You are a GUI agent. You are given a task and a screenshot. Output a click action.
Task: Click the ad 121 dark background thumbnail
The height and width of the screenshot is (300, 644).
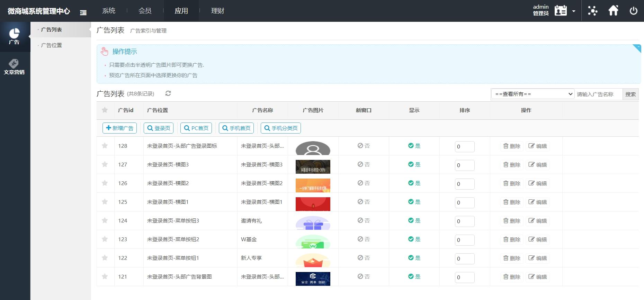(x=313, y=279)
